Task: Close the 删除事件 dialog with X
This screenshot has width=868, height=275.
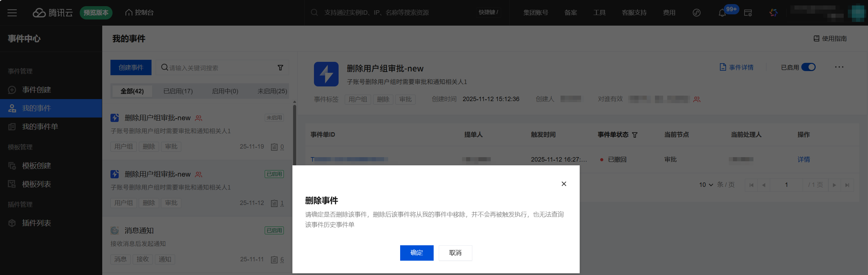Action: [564, 184]
